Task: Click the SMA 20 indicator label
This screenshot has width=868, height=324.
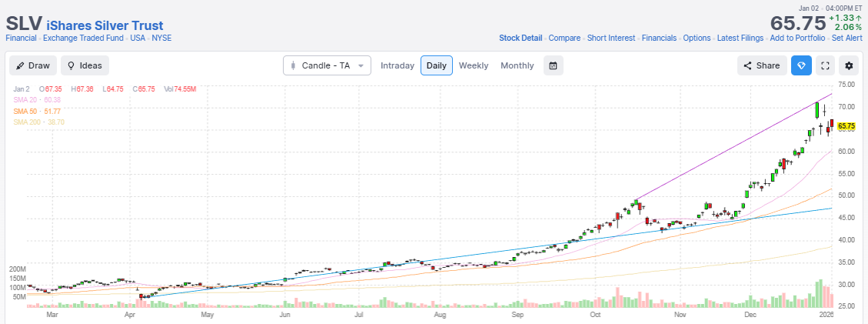Action: pos(37,100)
